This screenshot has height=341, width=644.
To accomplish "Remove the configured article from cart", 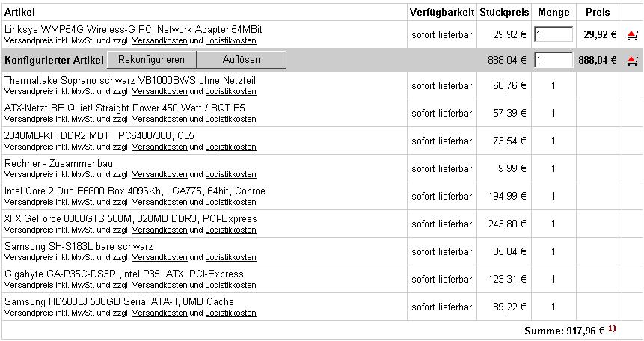I will pyautogui.click(x=632, y=61).
